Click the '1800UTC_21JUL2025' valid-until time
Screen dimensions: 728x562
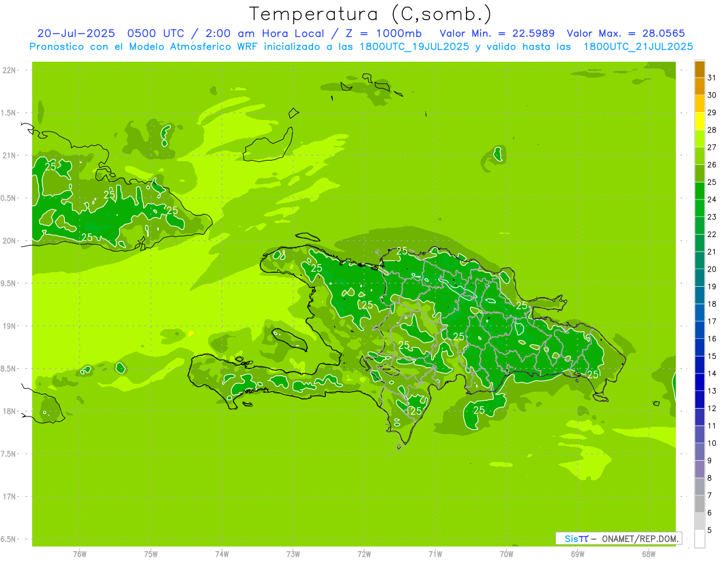(x=638, y=47)
